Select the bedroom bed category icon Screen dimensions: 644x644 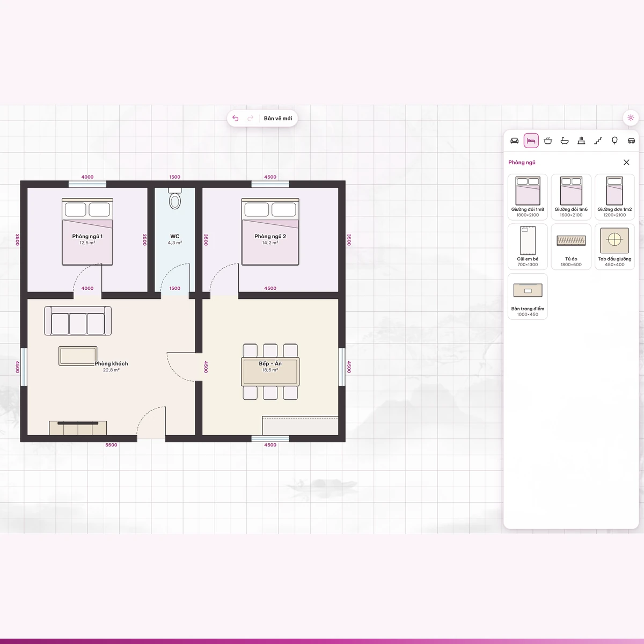tap(531, 141)
